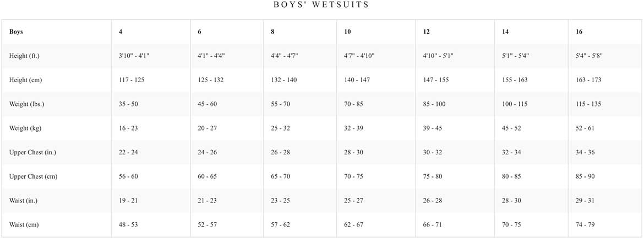
Task: Select the Height (ft.) row label
Action: pyautogui.click(x=24, y=56)
